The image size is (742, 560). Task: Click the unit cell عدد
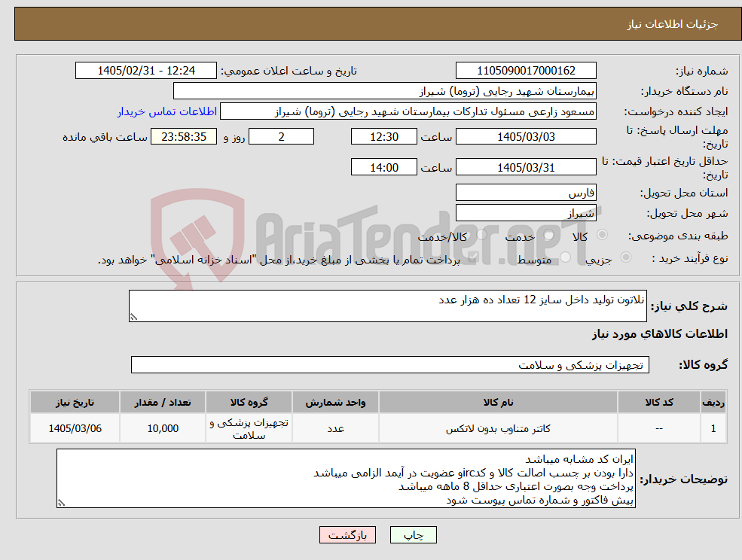[335, 428]
